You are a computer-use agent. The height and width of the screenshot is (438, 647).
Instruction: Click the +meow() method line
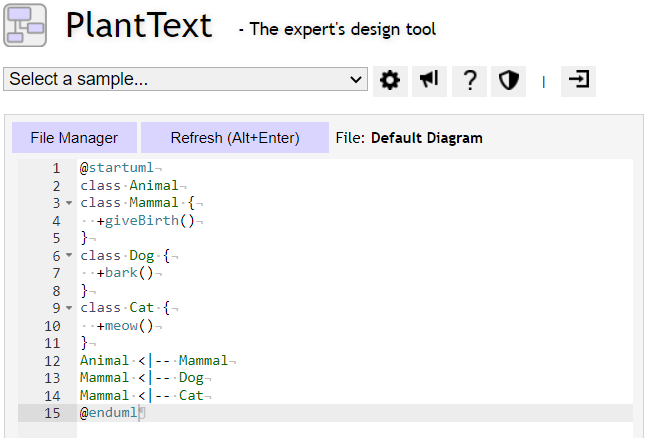point(125,326)
